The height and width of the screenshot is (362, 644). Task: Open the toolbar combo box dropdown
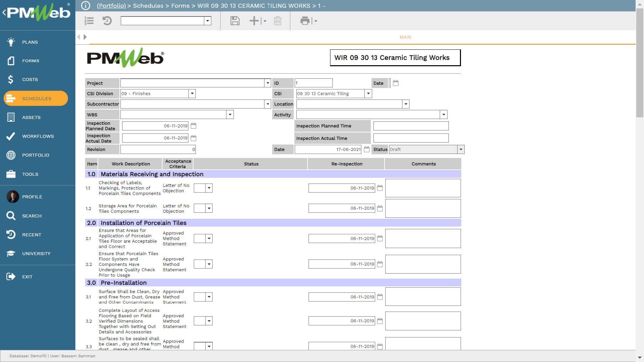click(208, 21)
